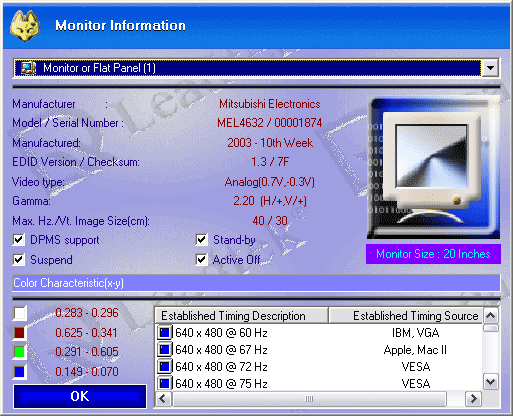
Task: Click the blue primary color swatch
Action: (x=20, y=372)
